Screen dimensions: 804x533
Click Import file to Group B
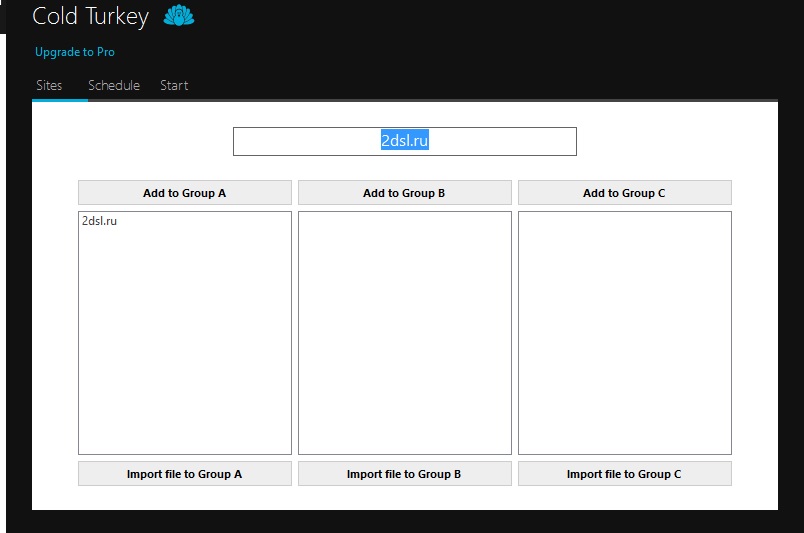point(405,474)
